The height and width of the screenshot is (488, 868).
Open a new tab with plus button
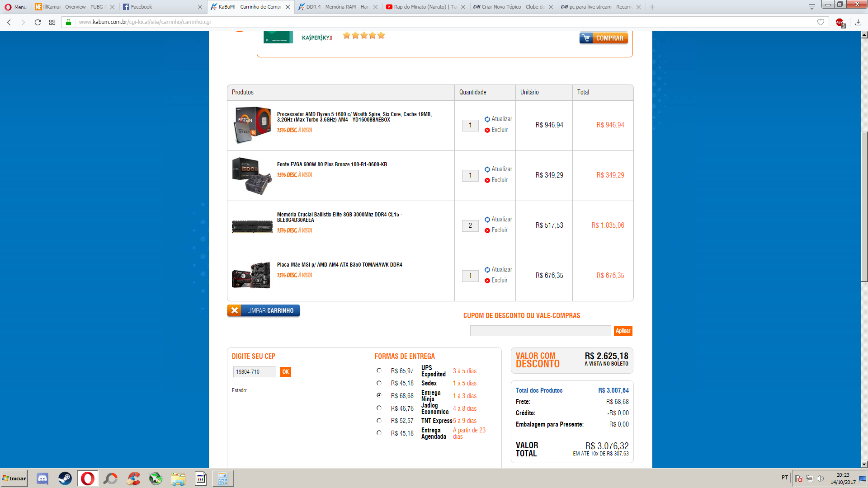[x=652, y=7]
